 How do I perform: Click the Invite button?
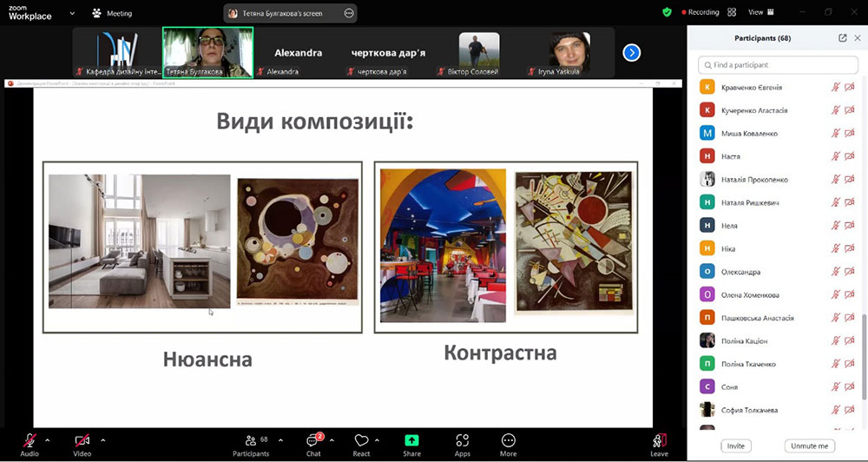[x=736, y=446]
